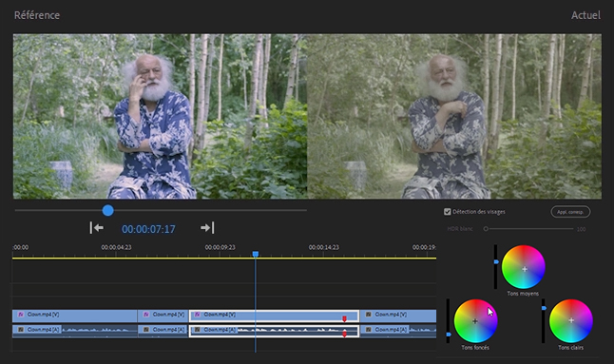Click the Actuel preview image
This screenshot has height=364, width=614.
tap(454, 116)
